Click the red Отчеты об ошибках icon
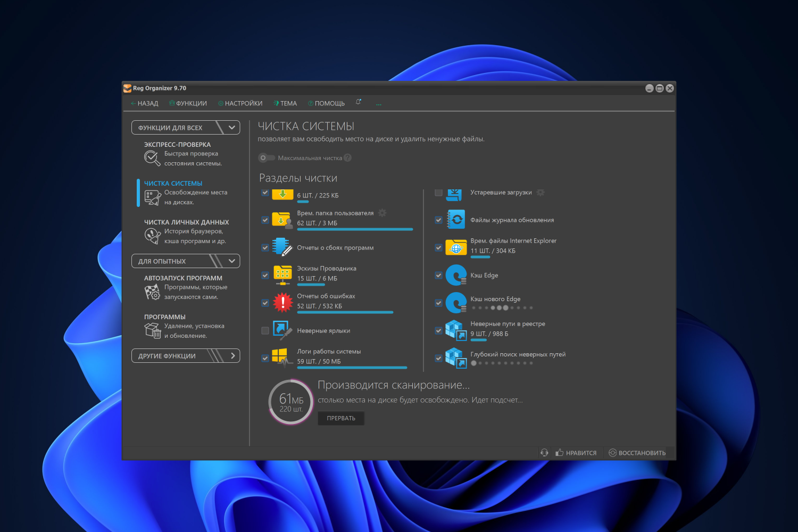Screen dimensions: 798x532 (x=282, y=303)
